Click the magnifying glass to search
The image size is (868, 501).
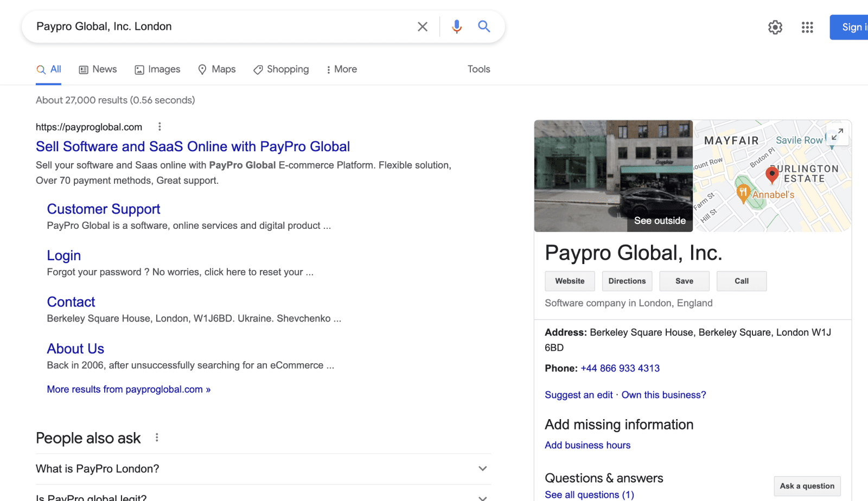483,26
